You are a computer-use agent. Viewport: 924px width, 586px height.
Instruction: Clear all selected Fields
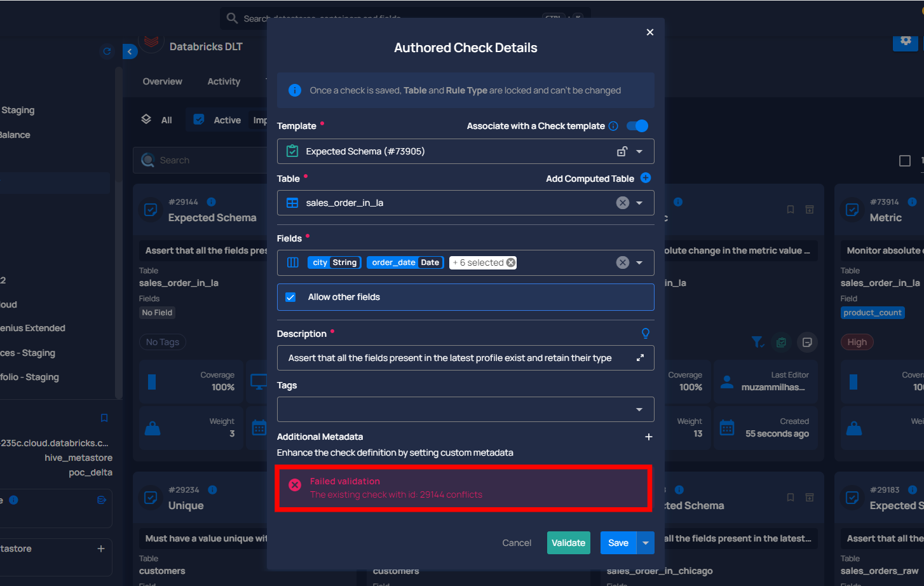coord(623,262)
